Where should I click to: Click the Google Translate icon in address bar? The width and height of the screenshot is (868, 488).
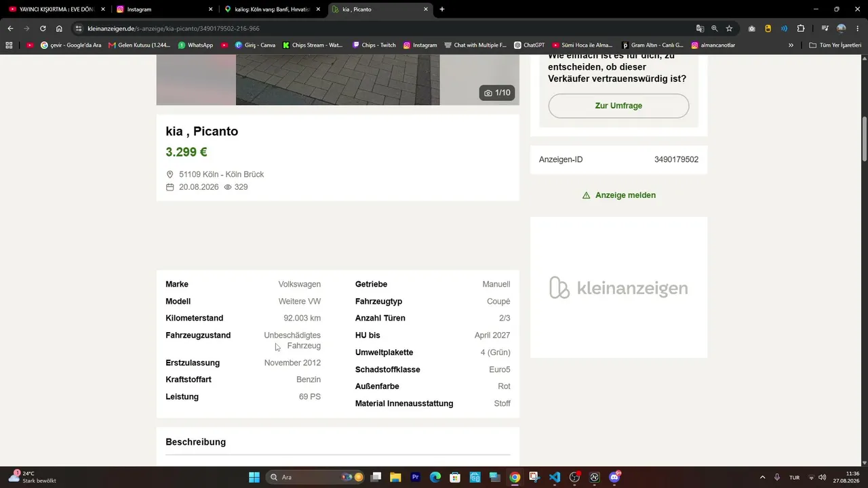(x=700, y=28)
